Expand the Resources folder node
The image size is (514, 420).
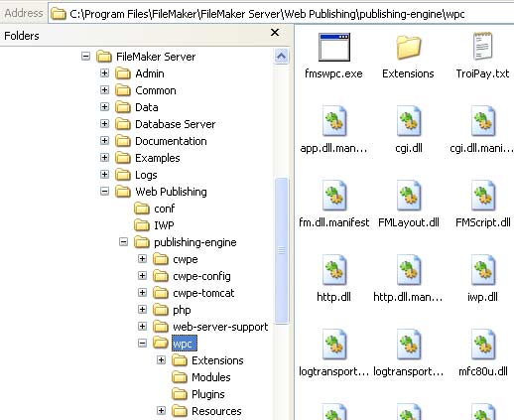[161, 411]
